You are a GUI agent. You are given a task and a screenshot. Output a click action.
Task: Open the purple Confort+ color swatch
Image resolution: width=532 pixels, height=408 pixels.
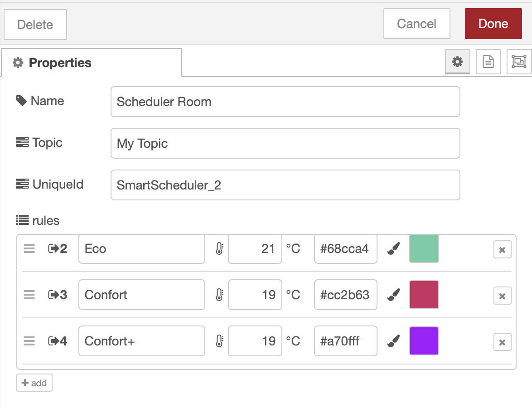[424, 341]
